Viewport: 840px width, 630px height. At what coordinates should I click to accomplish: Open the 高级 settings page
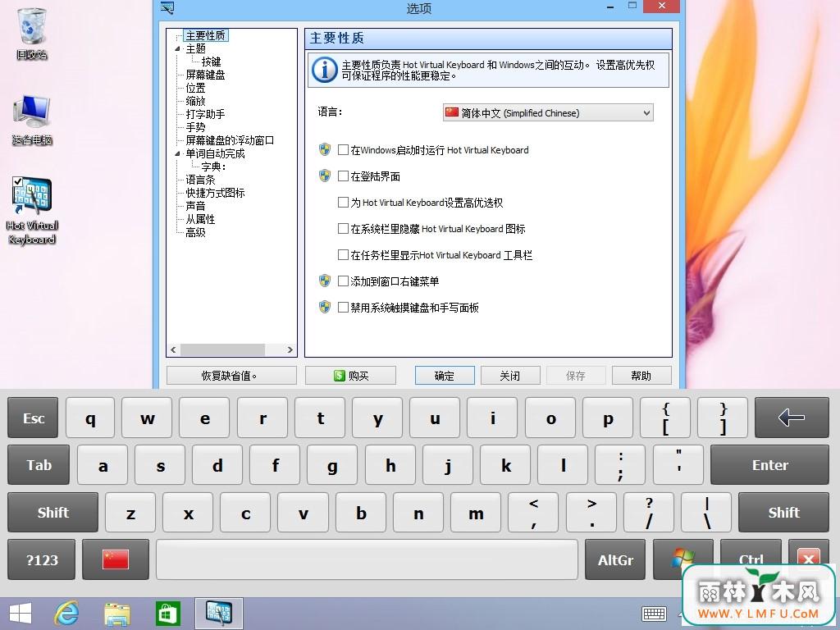point(195,232)
